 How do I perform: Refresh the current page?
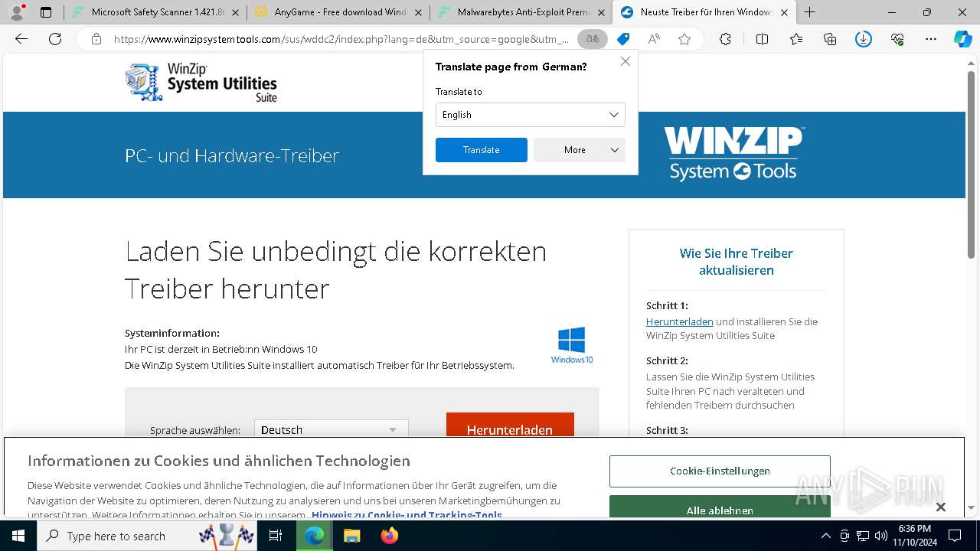coord(55,39)
